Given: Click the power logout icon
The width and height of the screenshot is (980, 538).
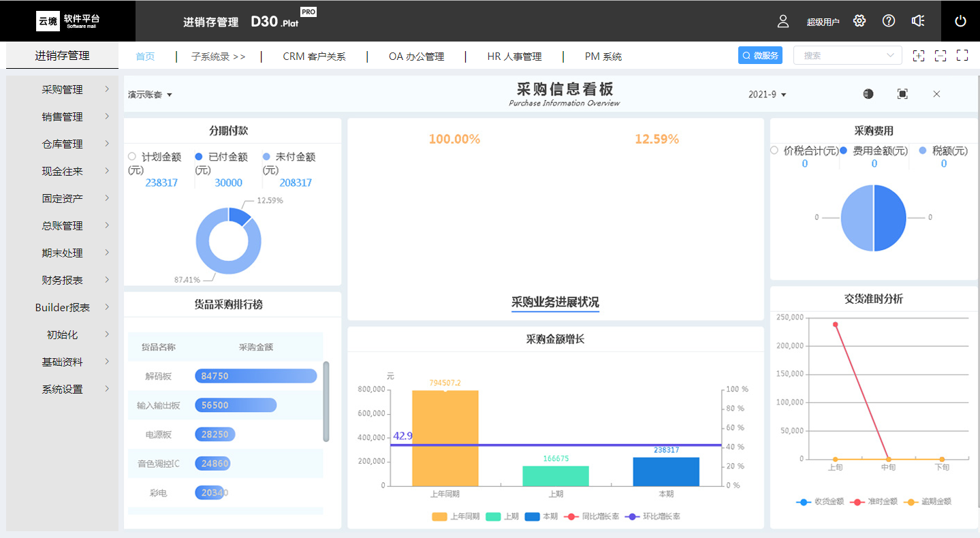Looking at the screenshot, I should tap(960, 21).
